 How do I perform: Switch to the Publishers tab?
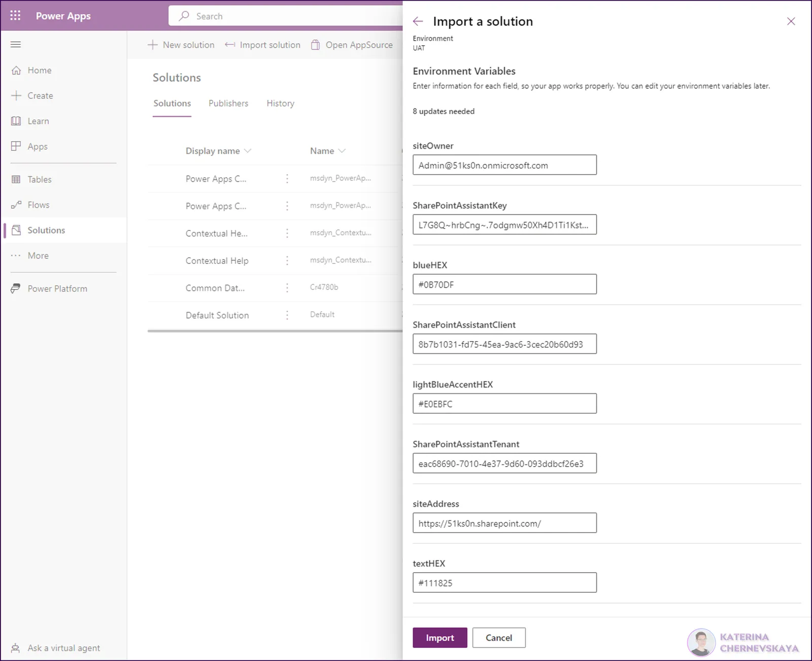point(228,103)
